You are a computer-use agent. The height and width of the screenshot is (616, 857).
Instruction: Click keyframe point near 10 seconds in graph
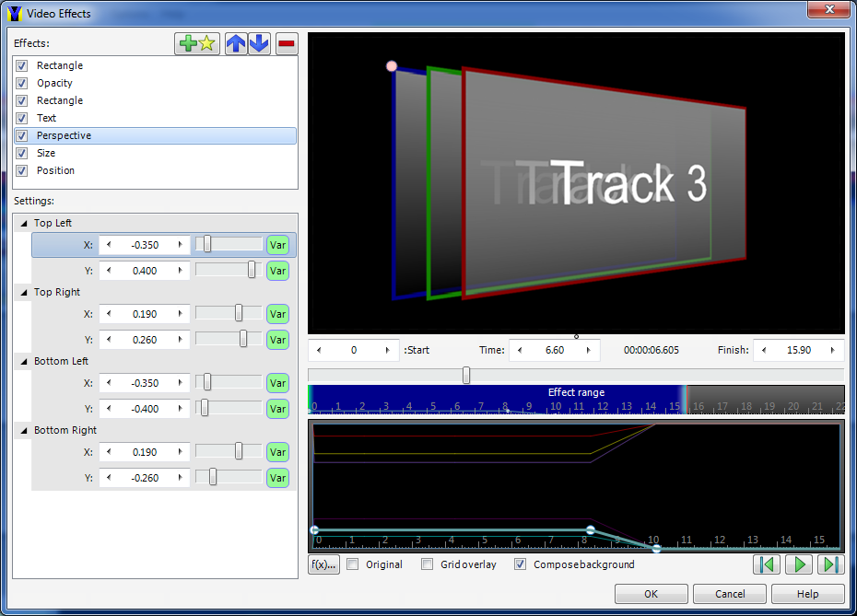[x=656, y=548]
